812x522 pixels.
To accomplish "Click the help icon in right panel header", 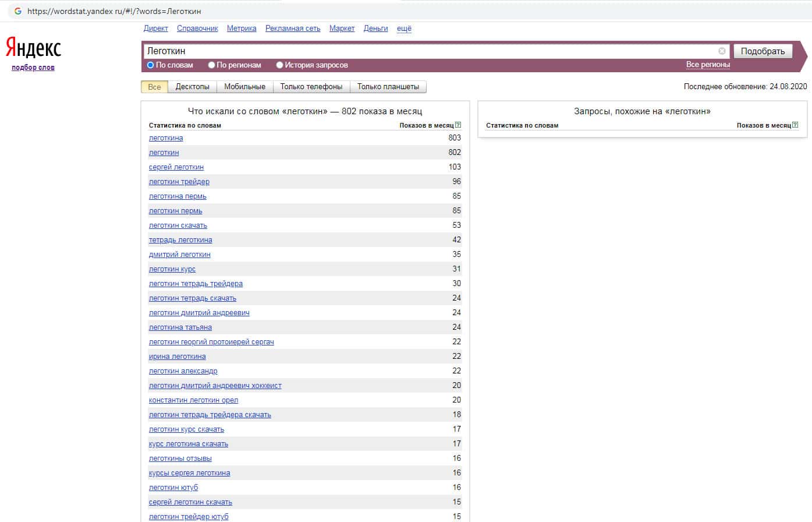I will [x=795, y=125].
